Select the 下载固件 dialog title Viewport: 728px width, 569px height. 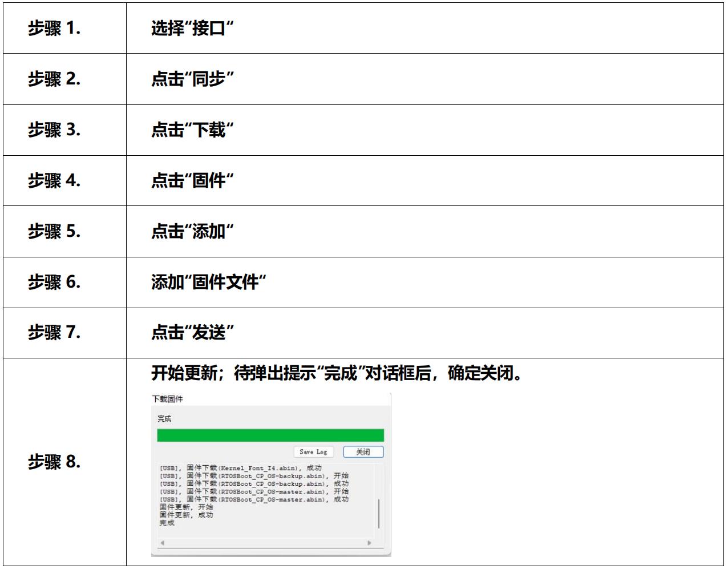[168, 399]
